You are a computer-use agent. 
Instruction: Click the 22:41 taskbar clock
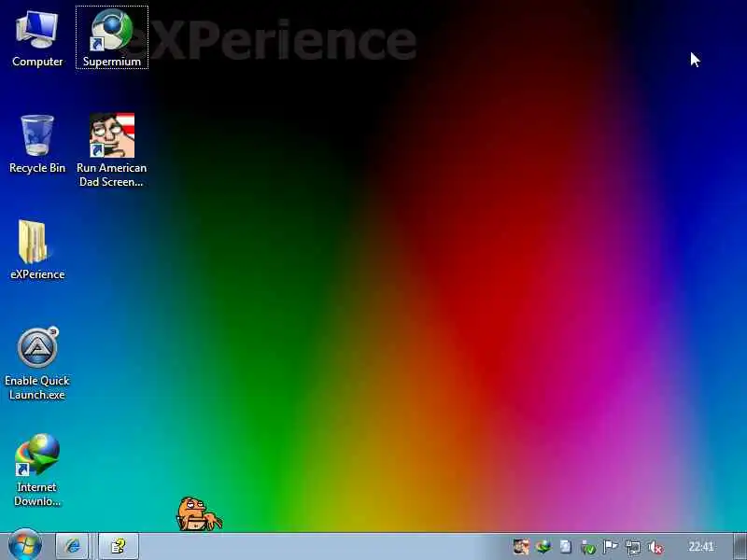pos(701,546)
